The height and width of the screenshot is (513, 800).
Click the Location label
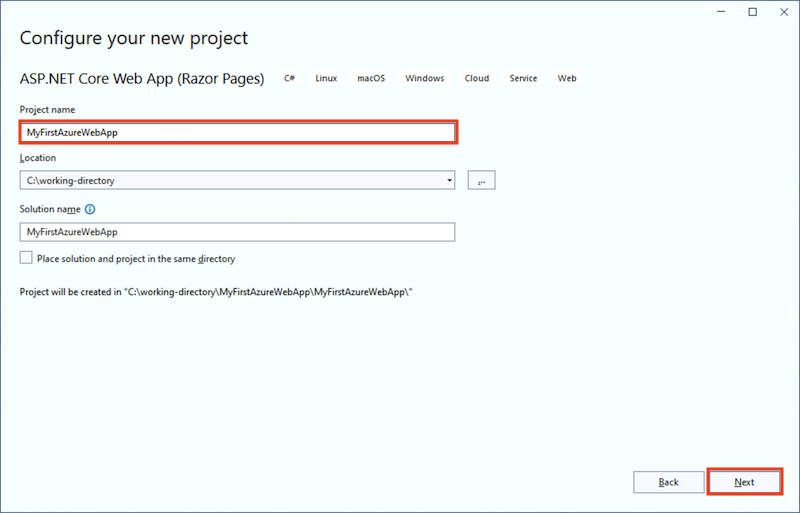(38, 158)
